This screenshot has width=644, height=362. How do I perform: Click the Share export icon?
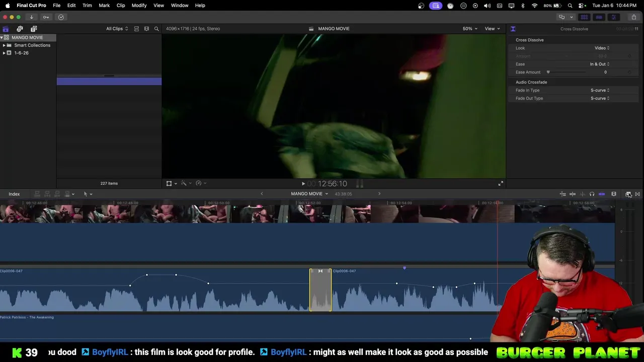634,17
